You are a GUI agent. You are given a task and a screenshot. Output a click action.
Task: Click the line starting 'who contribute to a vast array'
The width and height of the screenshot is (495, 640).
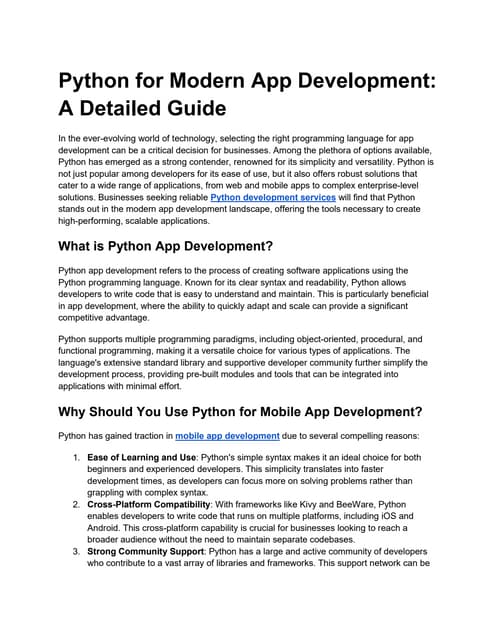click(x=258, y=563)
